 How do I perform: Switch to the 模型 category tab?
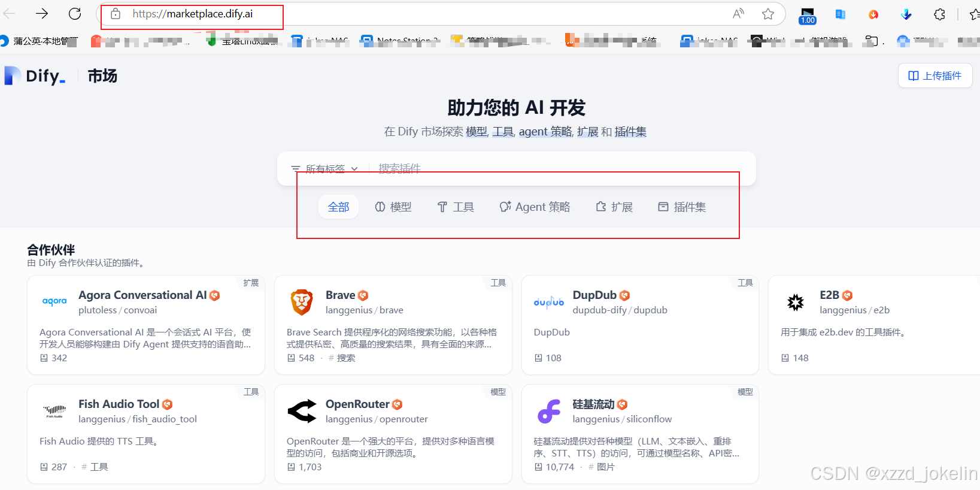[x=393, y=207]
